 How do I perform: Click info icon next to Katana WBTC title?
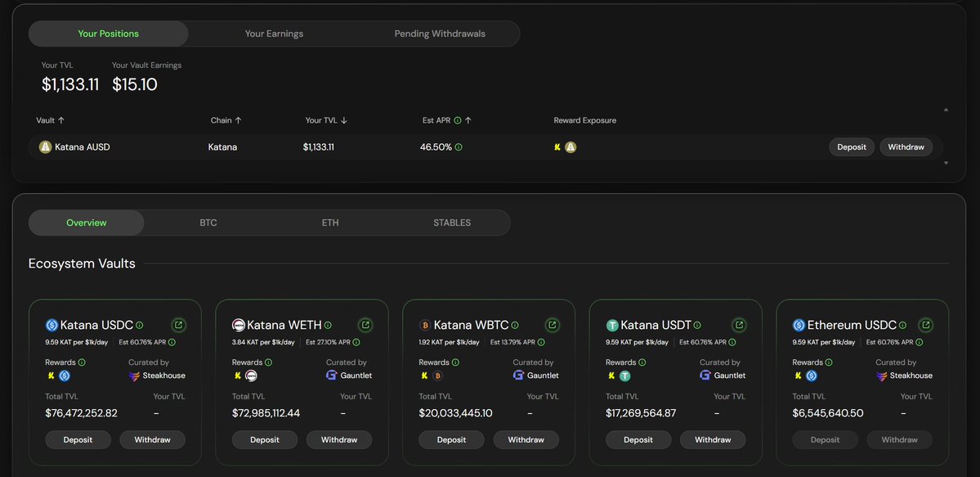pos(515,326)
